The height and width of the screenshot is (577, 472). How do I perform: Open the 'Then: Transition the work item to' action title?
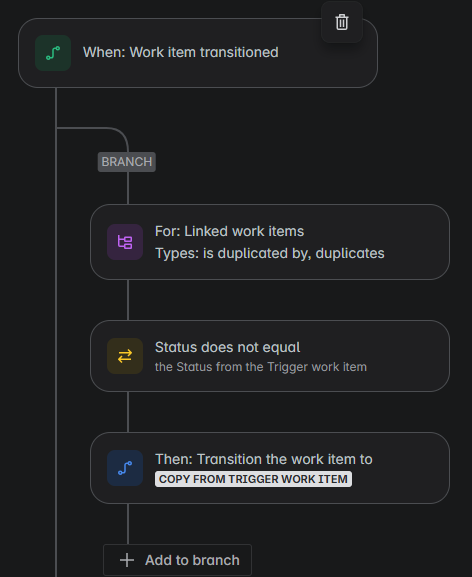pyautogui.click(x=264, y=459)
